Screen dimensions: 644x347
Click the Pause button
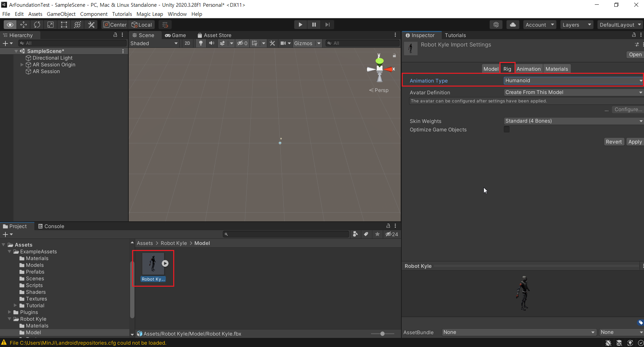coord(314,25)
